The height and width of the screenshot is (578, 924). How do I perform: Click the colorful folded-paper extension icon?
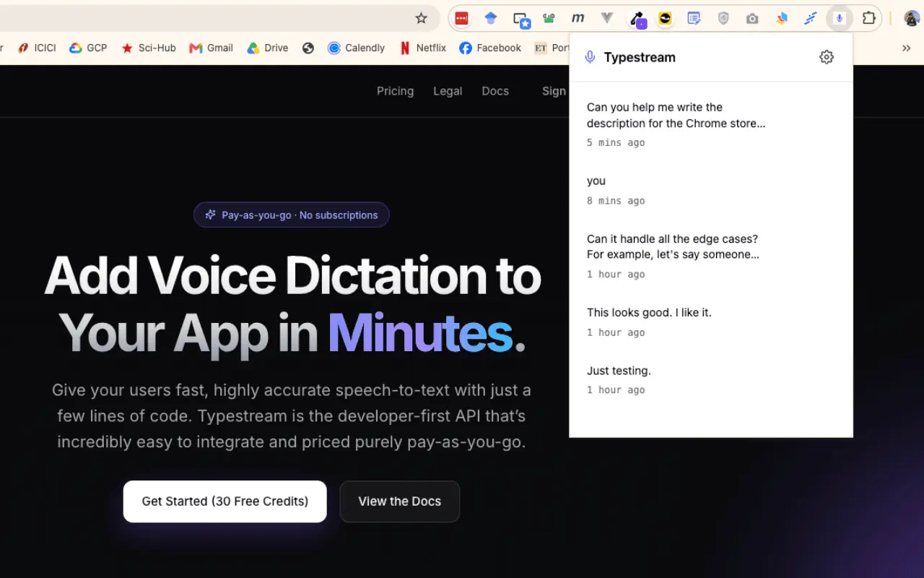tap(781, 19)
